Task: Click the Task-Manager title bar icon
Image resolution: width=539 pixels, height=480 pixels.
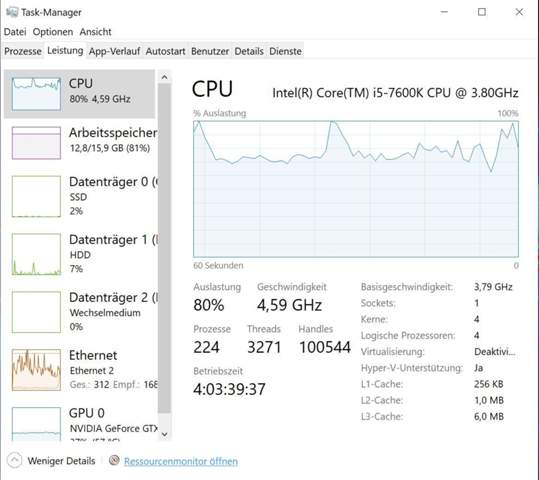Action: pyautogui.click(x=12, y=12)
